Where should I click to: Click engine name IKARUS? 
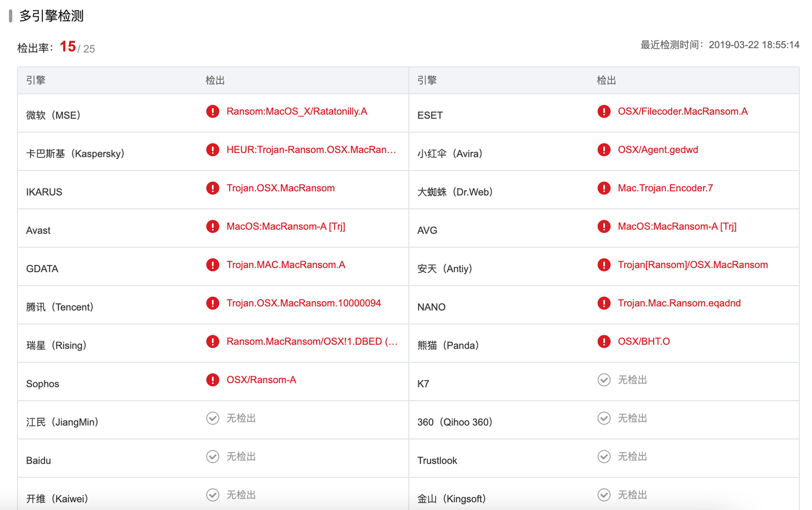(x=44, y=192)
